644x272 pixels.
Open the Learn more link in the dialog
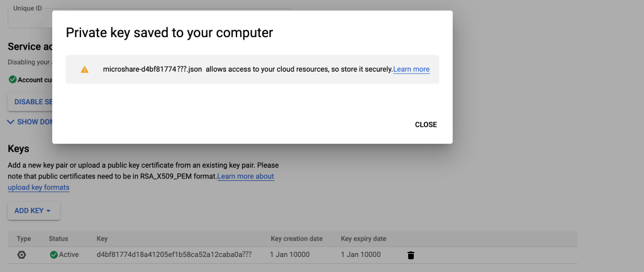point(411,69)
